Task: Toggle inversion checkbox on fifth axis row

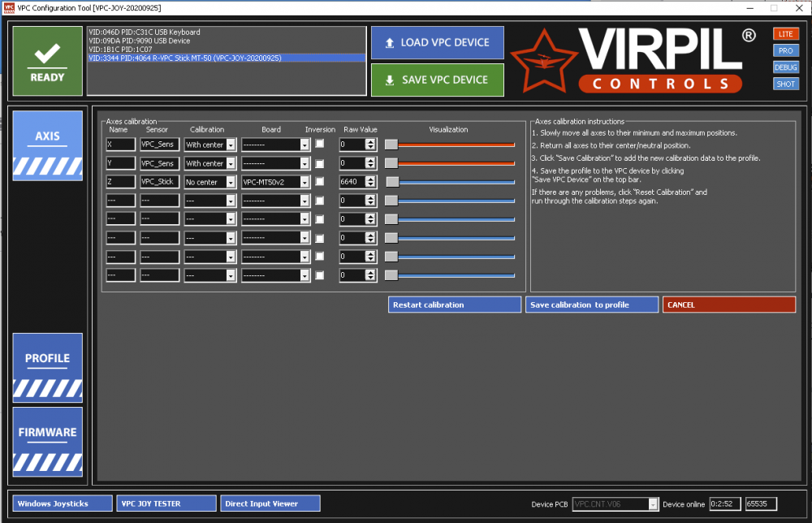Action: pyautogui.click(x=320, y=219)
